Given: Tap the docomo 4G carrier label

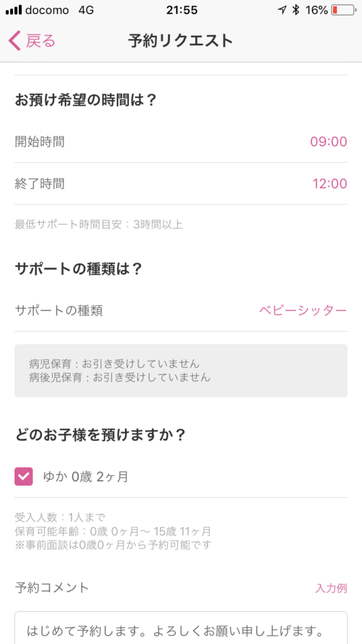Looking at the screenshot, I should pos(58,10).
